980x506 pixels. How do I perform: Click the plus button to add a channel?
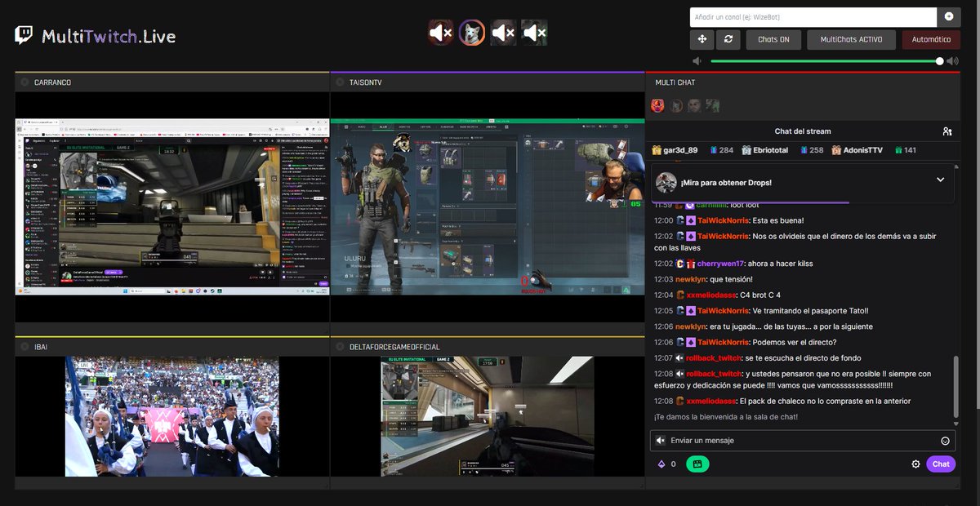click(x=949, y=17)
